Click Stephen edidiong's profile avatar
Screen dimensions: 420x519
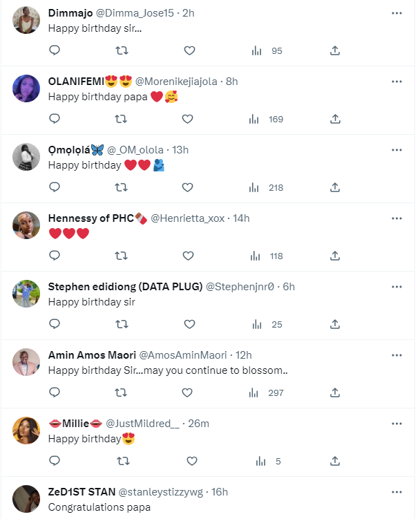tap(26, 293)
